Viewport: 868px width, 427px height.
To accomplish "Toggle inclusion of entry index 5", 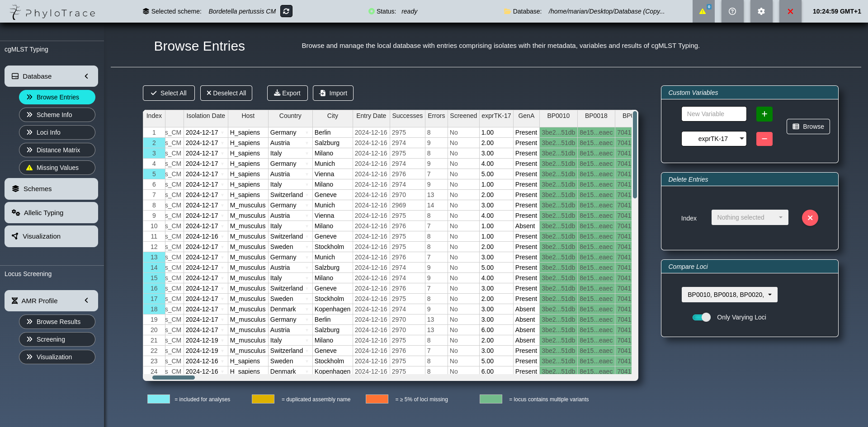I will coord(154,174).
